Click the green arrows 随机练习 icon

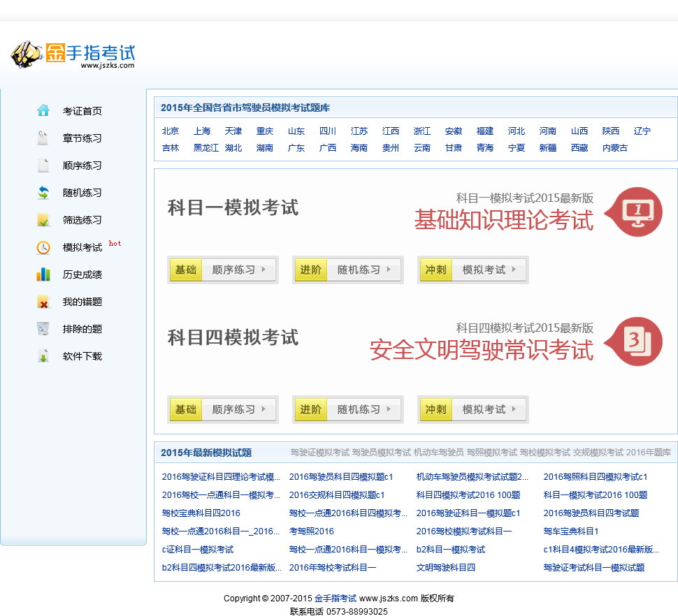pyautogui.click(x=43, y=193)
